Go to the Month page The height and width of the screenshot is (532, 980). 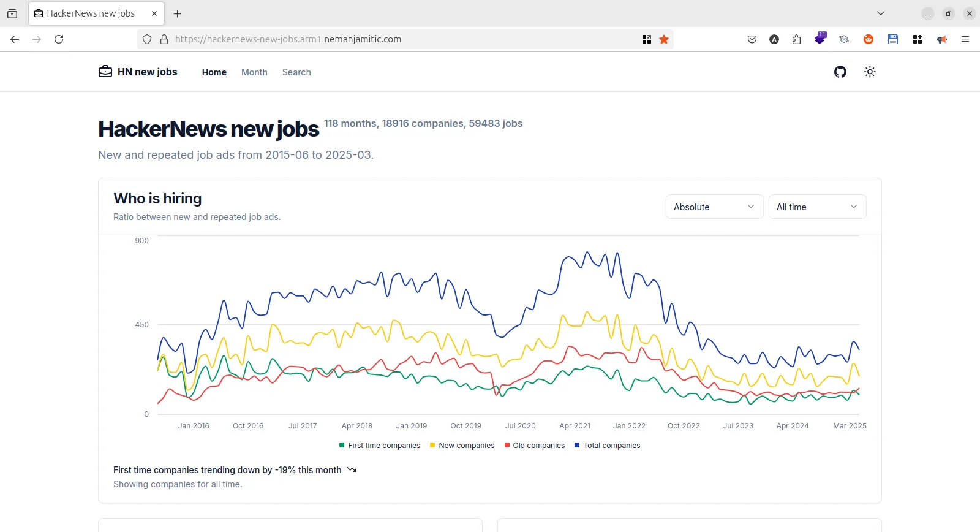(x=254, y=72)
